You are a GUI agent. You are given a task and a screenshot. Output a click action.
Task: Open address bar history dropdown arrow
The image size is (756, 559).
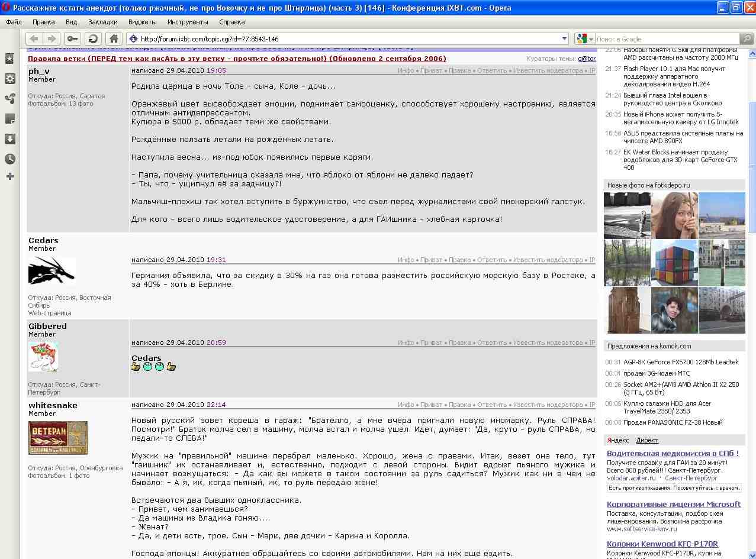coord(564,39)
